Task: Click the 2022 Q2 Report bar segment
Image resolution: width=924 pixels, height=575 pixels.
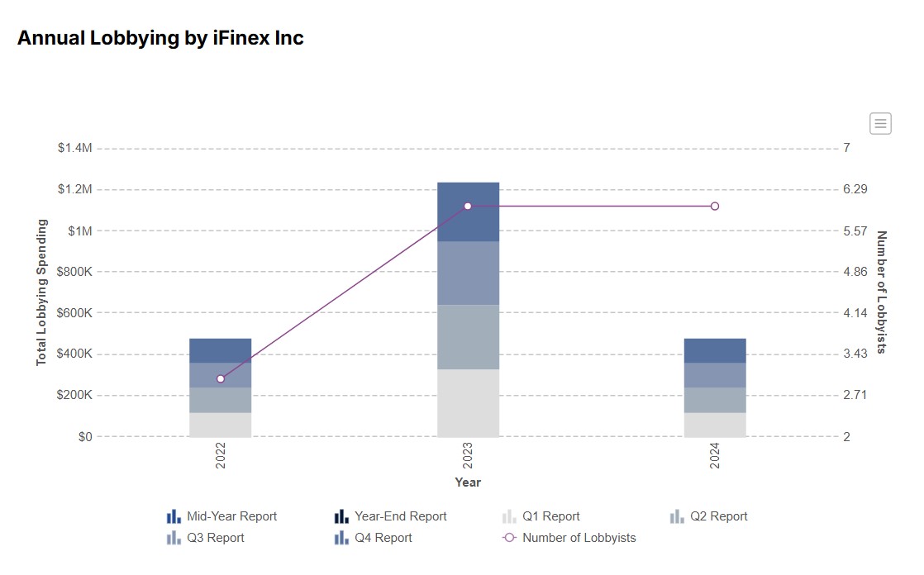Action: (x=221, y=400)
